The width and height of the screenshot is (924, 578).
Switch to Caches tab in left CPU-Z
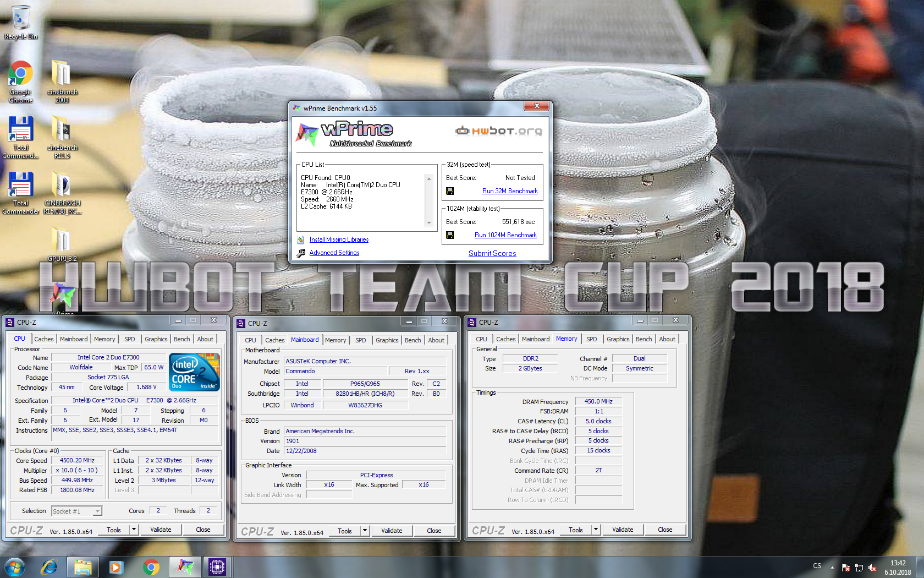[x=44, y=339]
